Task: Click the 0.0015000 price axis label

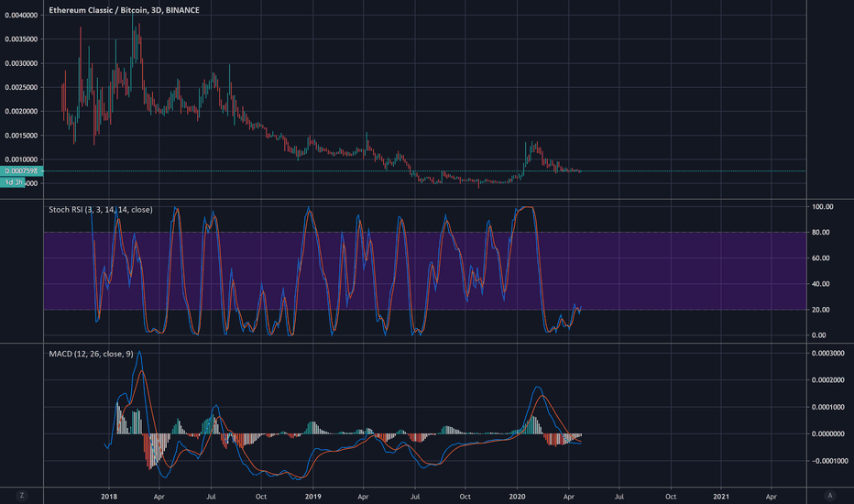Action: [x=21, y=136]
